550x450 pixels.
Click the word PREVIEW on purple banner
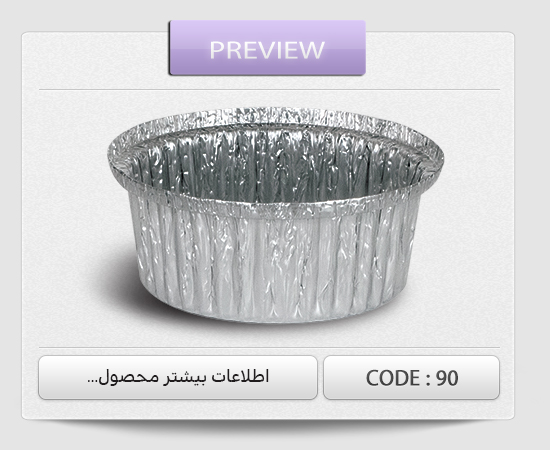(x=267, y=50)
